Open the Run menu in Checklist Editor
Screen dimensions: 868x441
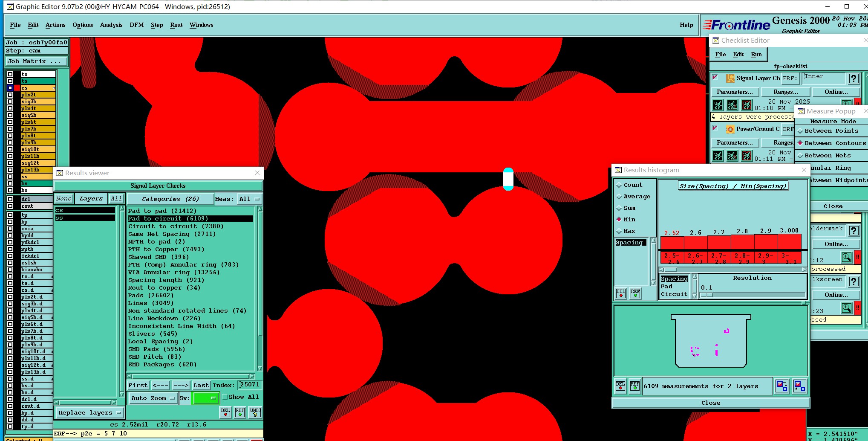[x=756, y=55]
